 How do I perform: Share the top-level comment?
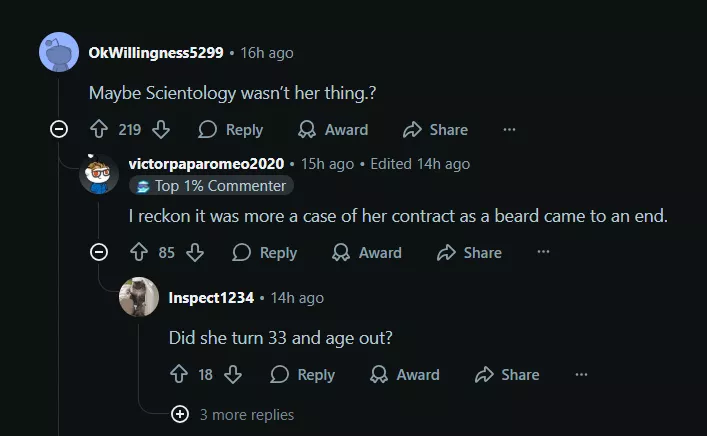[x=436, y=130]
